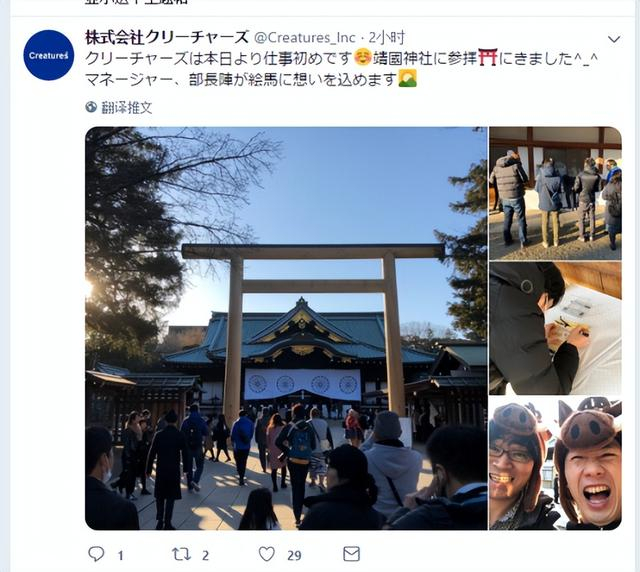Open the photo of people standing at shrine
640x572 pixels.
click(x=556, y=193)
